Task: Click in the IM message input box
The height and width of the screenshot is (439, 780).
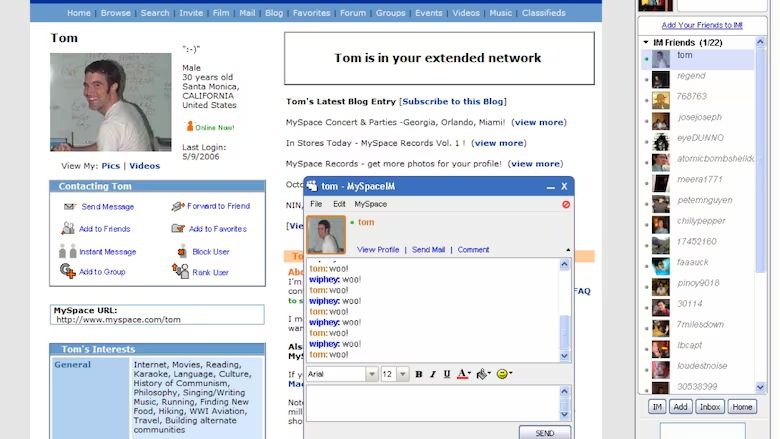Action: click(x=433, y=403)
